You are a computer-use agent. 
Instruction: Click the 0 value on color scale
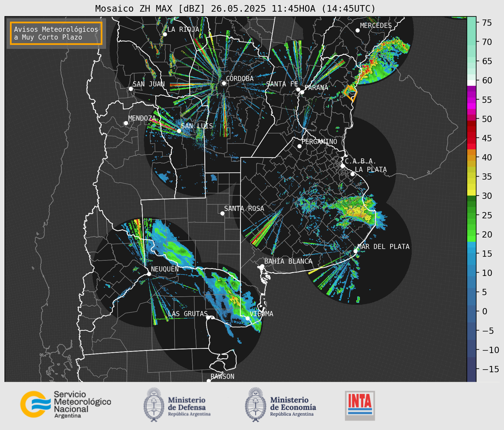click(x=485, y=311)
